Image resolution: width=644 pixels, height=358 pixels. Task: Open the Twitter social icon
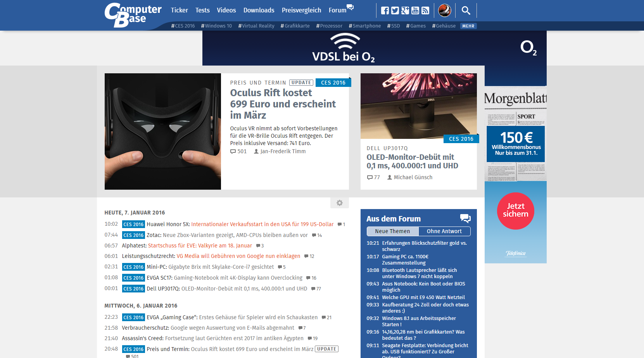(395, 10)
